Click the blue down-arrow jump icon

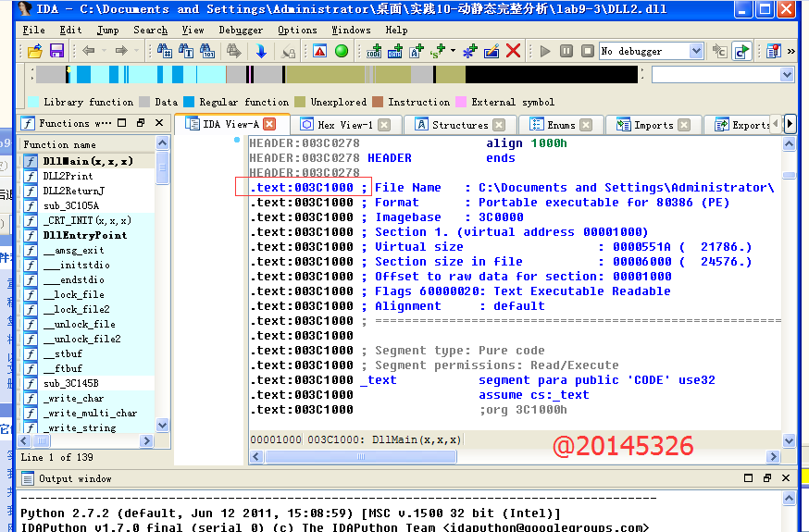click(261, 51)
